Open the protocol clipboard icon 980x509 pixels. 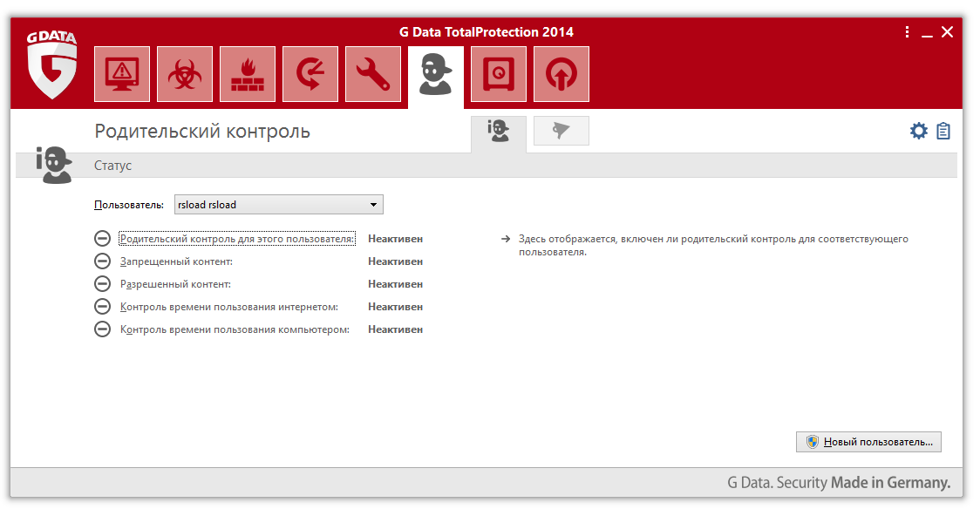[943, 131]
